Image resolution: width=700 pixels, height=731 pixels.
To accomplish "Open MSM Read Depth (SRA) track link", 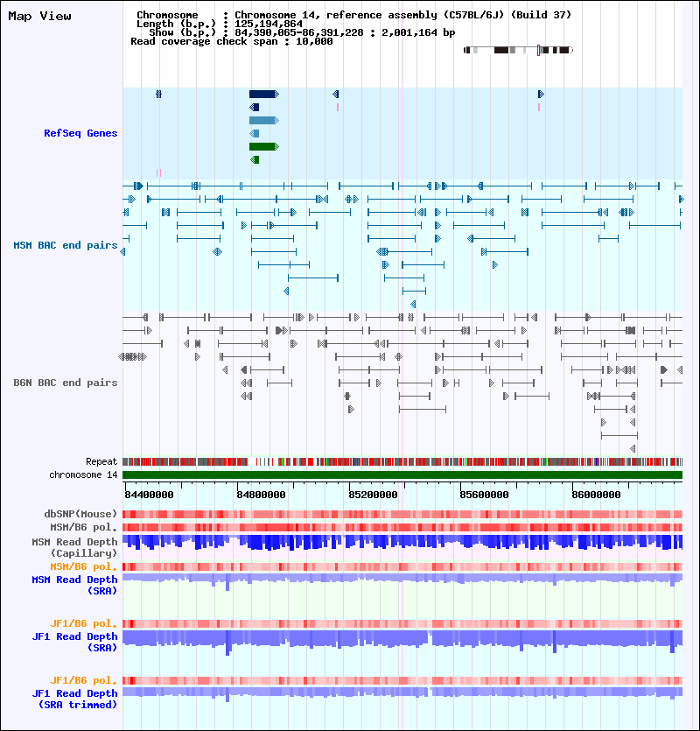I will click(74, 585).
